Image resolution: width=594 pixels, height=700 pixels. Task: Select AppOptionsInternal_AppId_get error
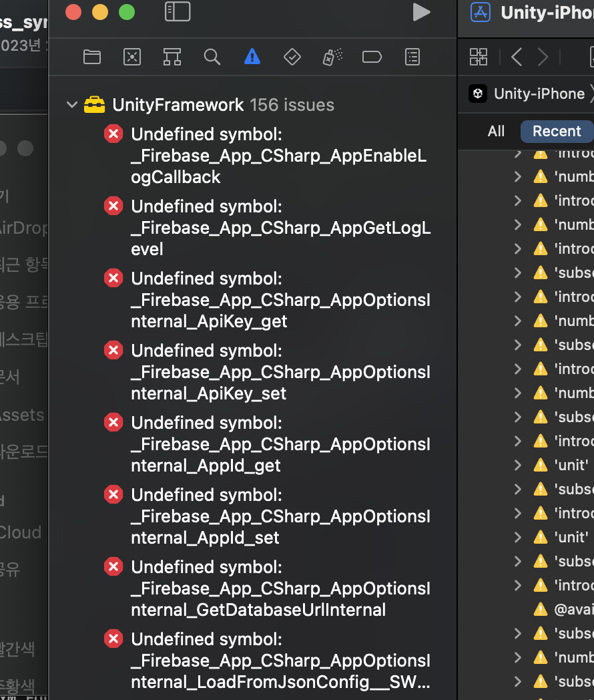click(x=281, y=444)
